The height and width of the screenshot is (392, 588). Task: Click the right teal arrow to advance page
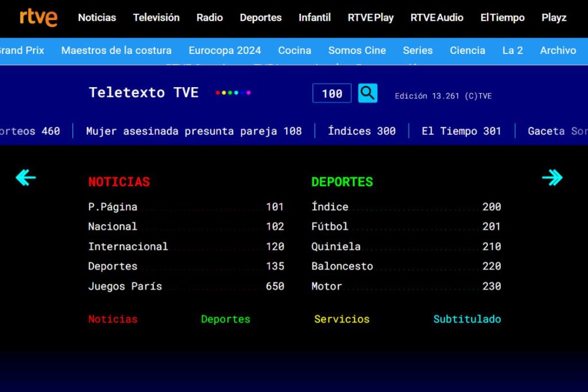pos(552,178)
